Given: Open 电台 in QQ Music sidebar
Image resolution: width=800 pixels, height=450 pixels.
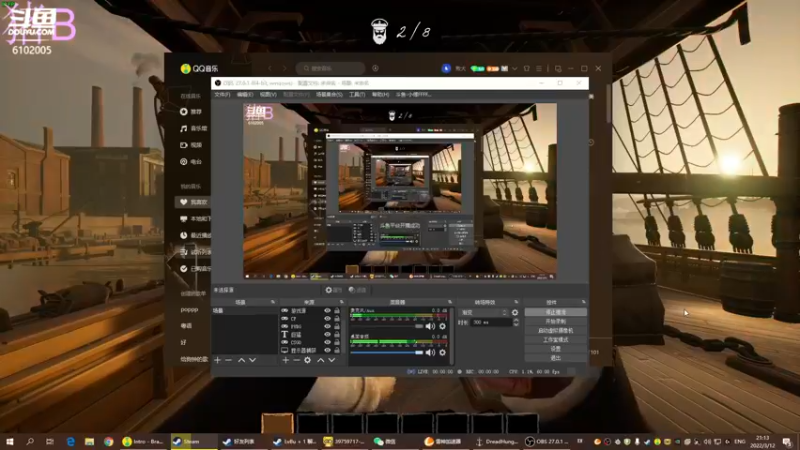Looking at the screenshot, I should click(191, 162).
